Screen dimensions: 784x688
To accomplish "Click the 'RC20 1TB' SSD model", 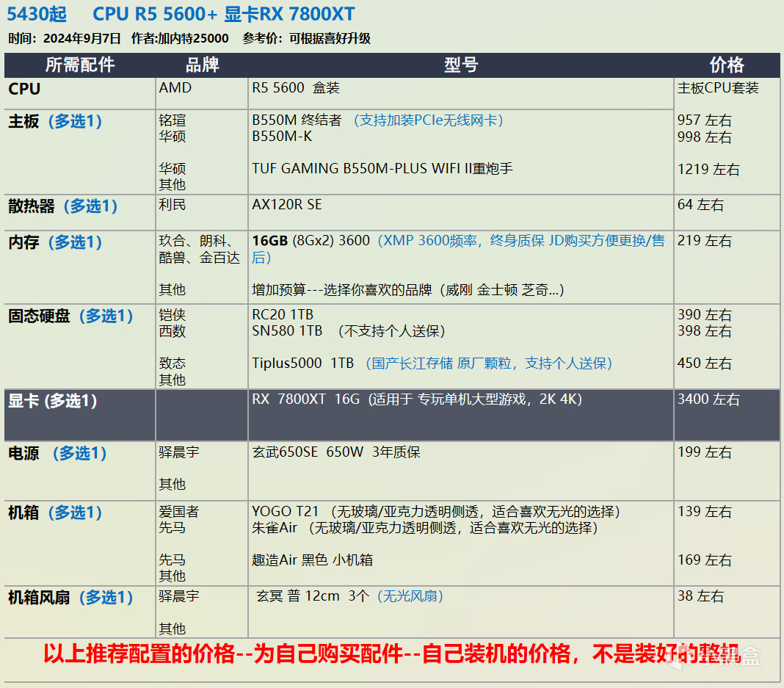I will [x=283, y=314].
